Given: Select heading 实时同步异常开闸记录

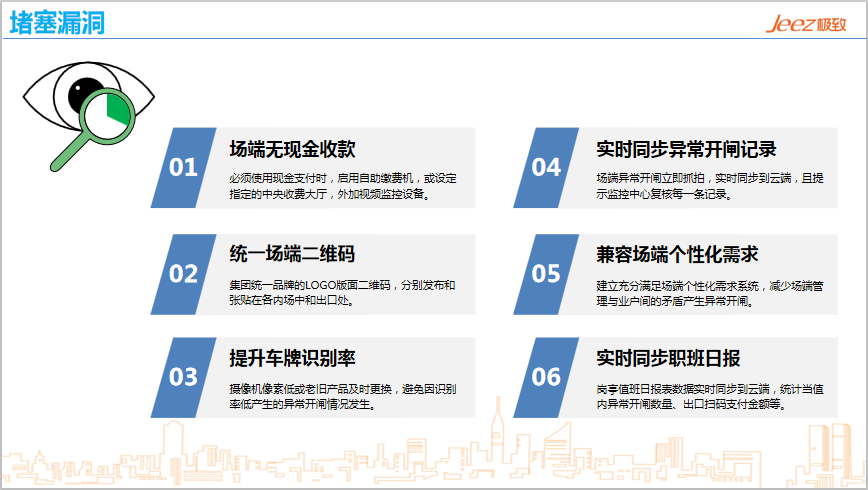Looking at the screenshot, I should [686, 149].
